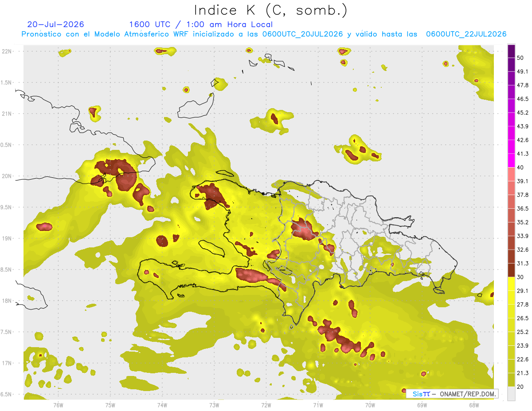Click the colour bar label "45.2"

pyautogui.click(x=523, y=113)
